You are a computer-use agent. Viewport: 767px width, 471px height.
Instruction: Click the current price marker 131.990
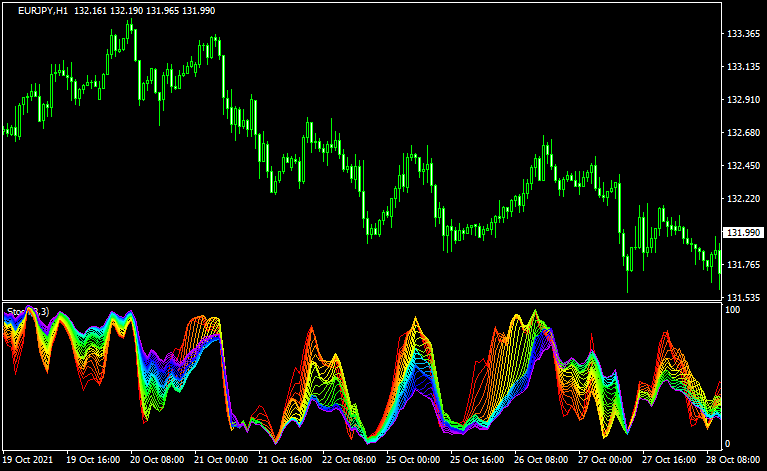[x=742, y=233]
